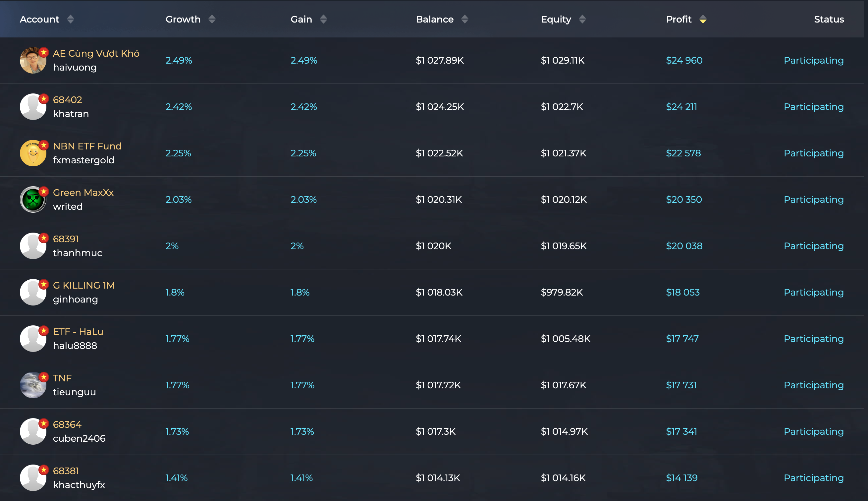Open account 68391 link

66,239
